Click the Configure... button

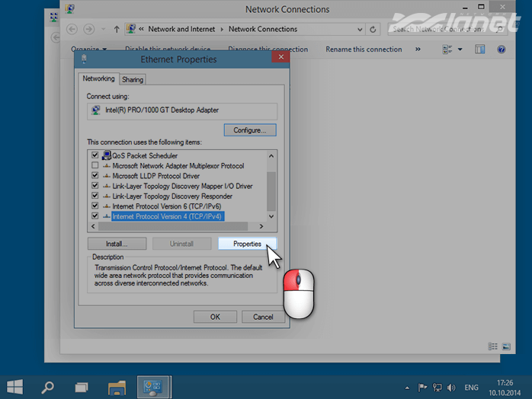tap(249, 130)
